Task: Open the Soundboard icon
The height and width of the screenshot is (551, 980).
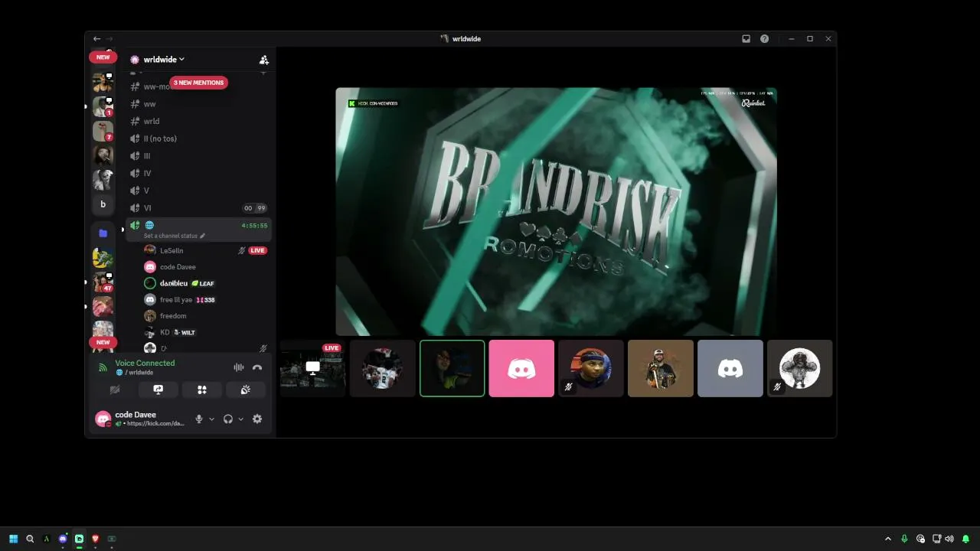Action: point(246,390)
